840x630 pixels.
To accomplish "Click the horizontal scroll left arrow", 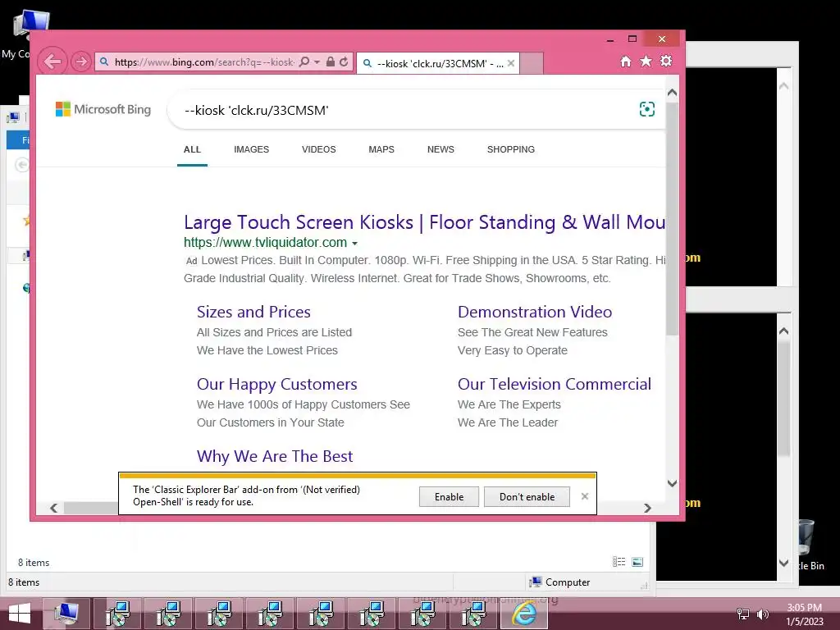I will coord(53,508).
